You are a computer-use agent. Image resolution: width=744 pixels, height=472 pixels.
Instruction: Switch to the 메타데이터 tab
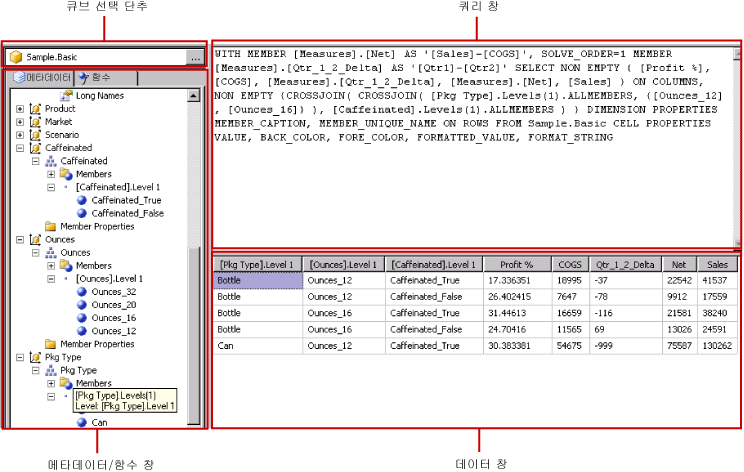pos(41,77)
